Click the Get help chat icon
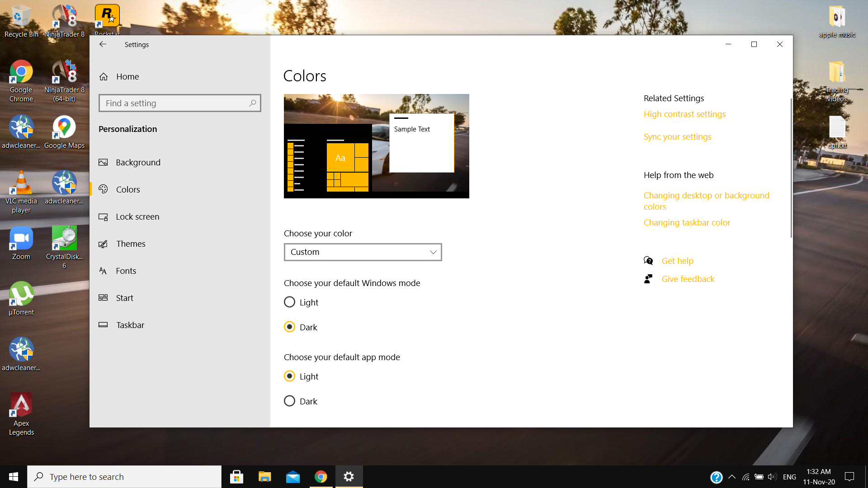This screenshot has width=868, height=488. tap(648, 261)
